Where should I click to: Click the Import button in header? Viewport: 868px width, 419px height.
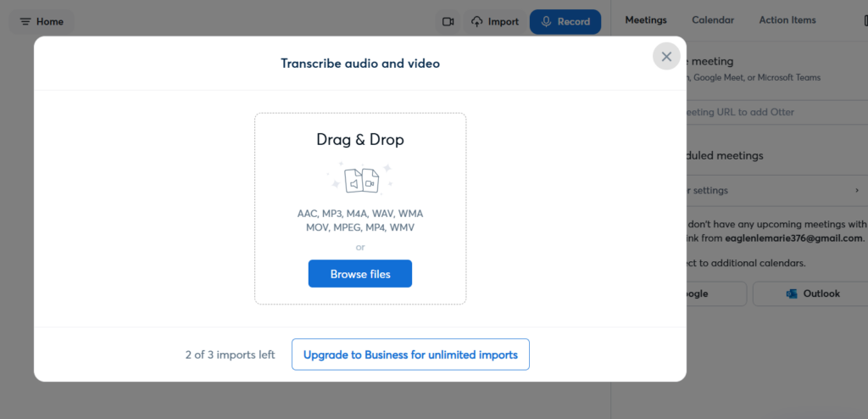[x=495, y=21]
